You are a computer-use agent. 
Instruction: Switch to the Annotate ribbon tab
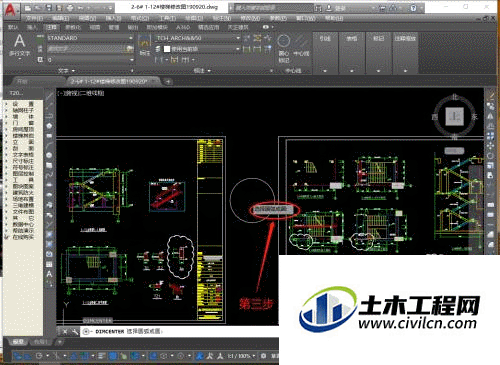(52, 27)
